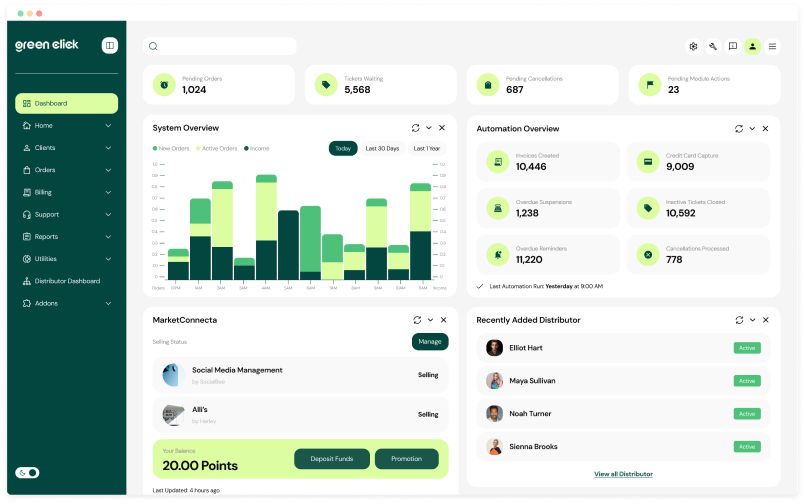
Task: Expand the Clients sidebar menu
Action: click(66, 148)
